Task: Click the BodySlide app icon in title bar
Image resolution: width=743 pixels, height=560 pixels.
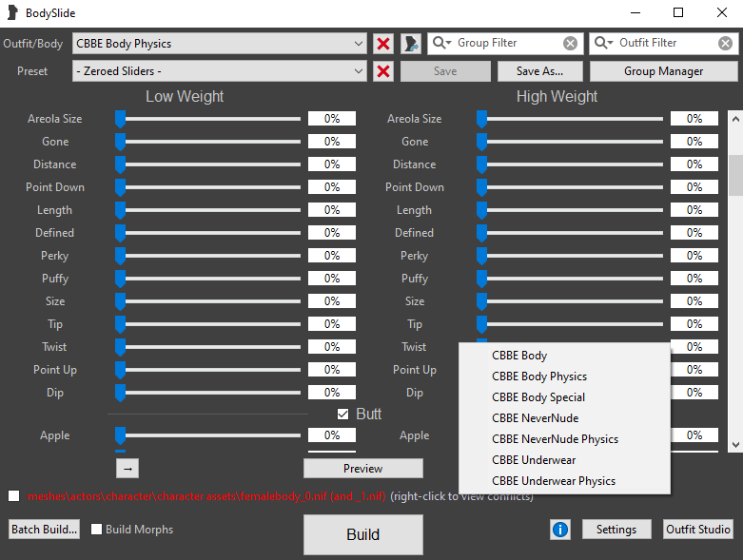Action: coord(12,12)
